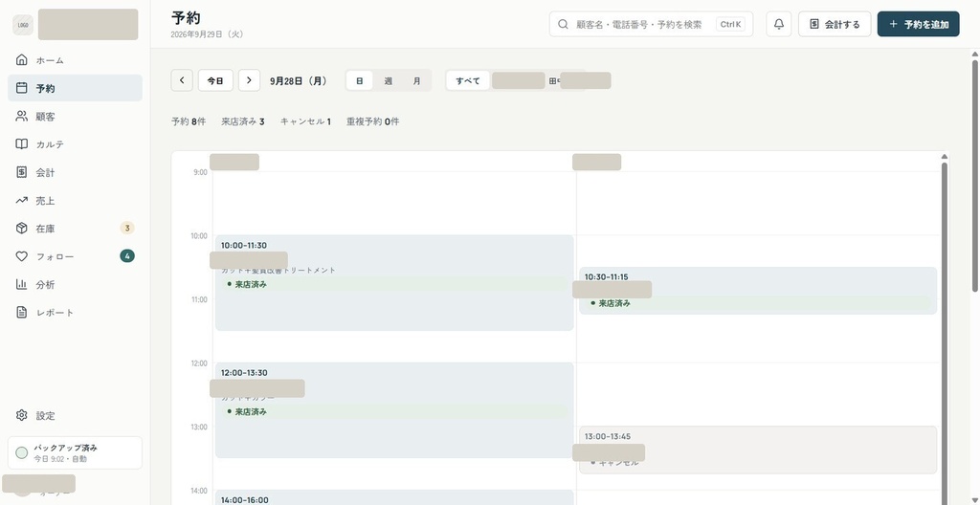Open the 設定 gear icon
Viewport: 980px width, 505px height.
[x=22, y=415]
